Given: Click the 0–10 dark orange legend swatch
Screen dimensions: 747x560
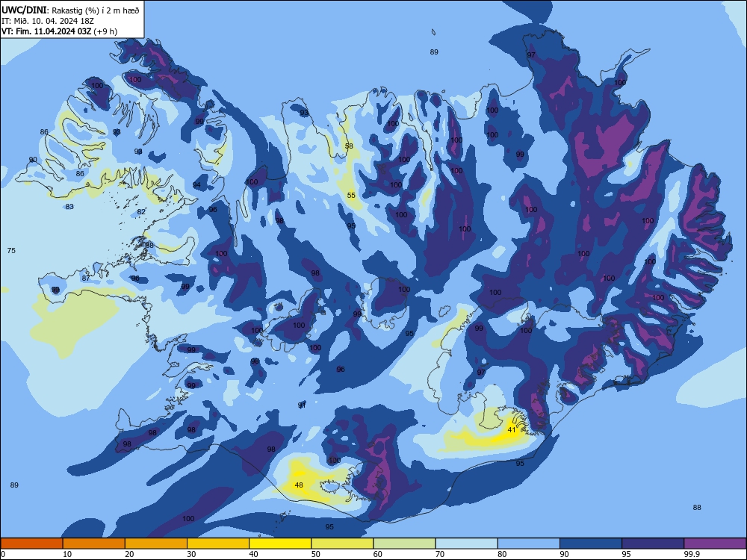Looking at the screenshot, I should point(31,544).
